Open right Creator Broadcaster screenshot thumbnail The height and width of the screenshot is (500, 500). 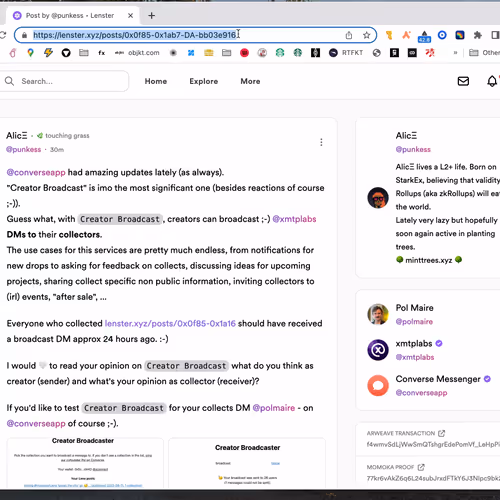(x=247, y=463)
